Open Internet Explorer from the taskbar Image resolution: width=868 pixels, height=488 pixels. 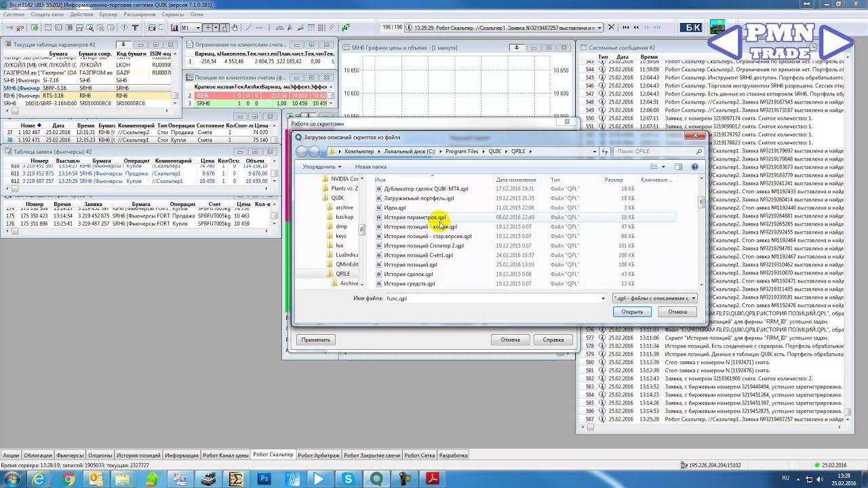39,479
